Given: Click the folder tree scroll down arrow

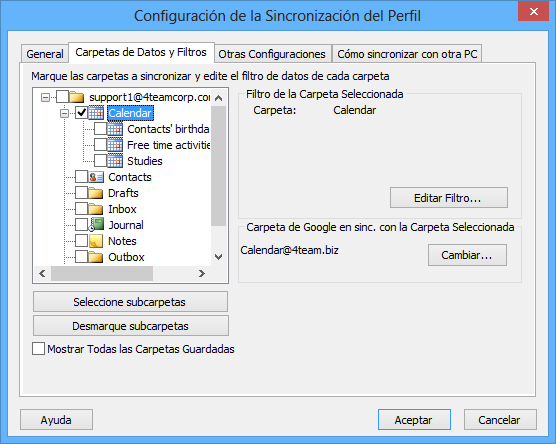Looking at the screenshot, I should (219, 257).
